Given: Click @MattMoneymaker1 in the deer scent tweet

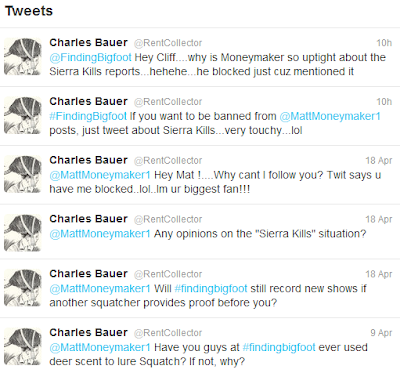Looking at the screenshot, I should pyautogui.click(x=100, y=347).
